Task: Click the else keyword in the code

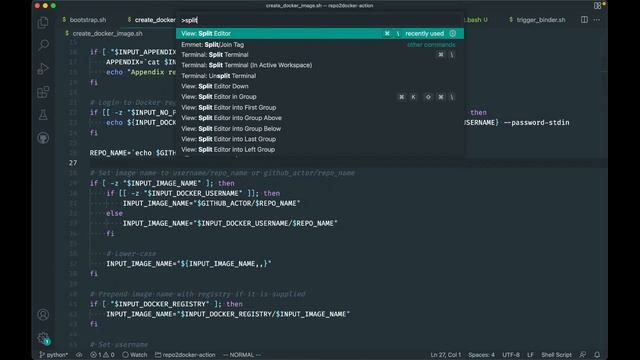Action: point(114,213)
